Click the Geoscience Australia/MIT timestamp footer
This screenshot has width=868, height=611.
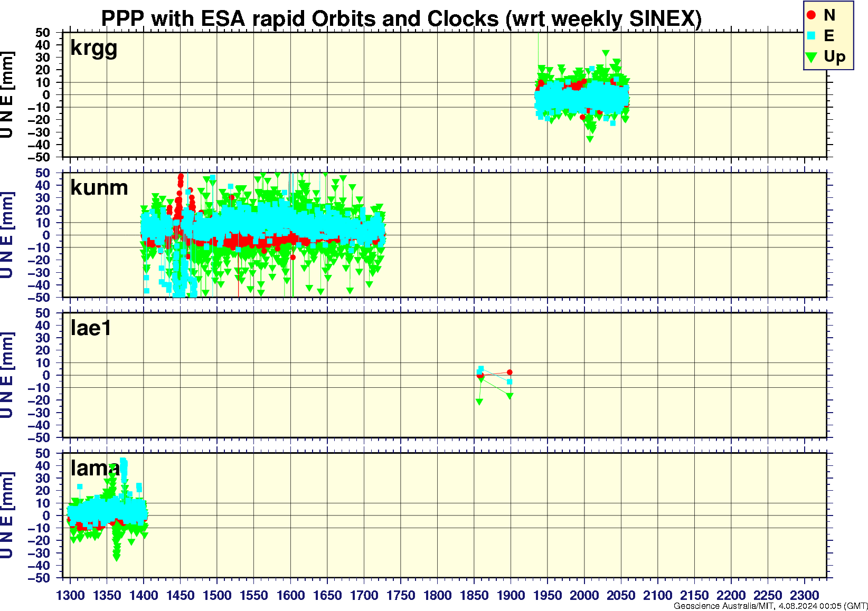(x=770, y=606)
